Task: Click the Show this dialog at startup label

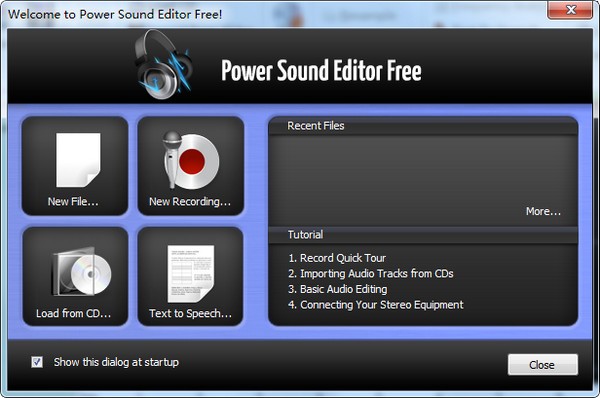Action: coord(116,362)
